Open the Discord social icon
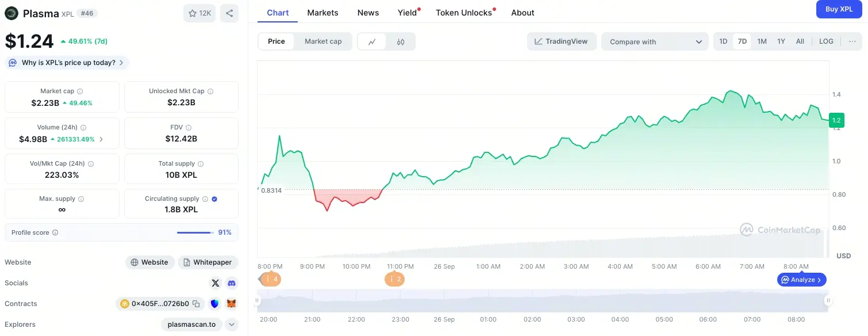This screenshot has width=868, height=336. point(232,283)
